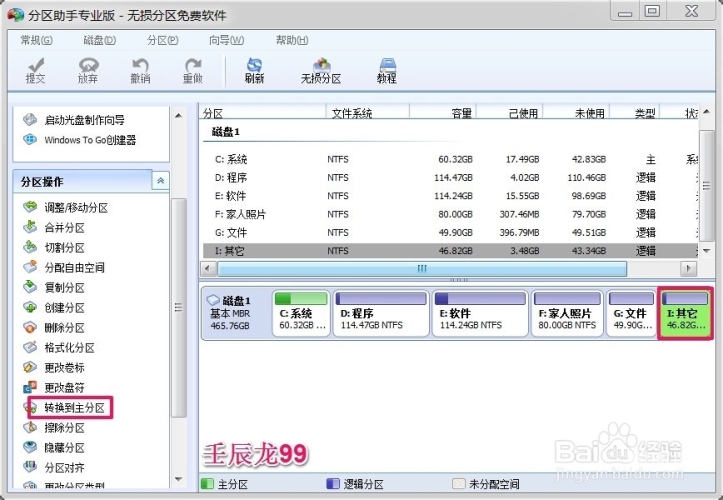Select C: 系统 block in disk map
723x500 pixels.
pyautogui.click(x=302, y=313)
